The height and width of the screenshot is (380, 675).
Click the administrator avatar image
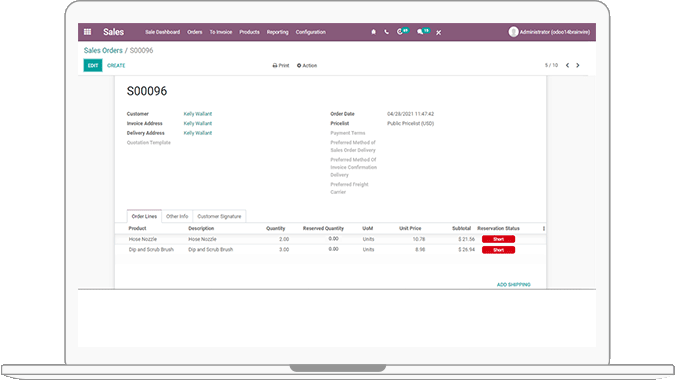click(513, 32)
